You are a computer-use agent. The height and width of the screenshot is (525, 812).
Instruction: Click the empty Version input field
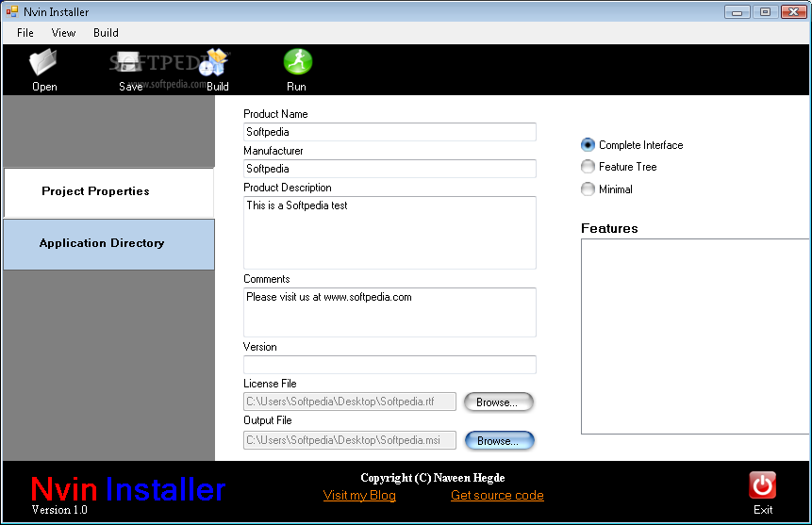(389, 365)
